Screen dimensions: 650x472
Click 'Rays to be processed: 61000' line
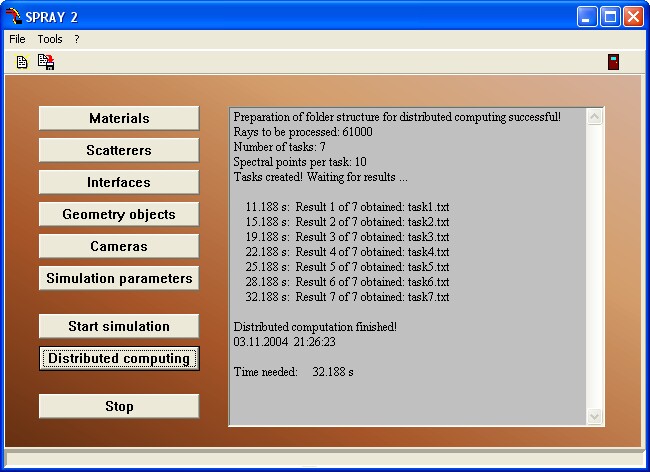click(303, 132)
